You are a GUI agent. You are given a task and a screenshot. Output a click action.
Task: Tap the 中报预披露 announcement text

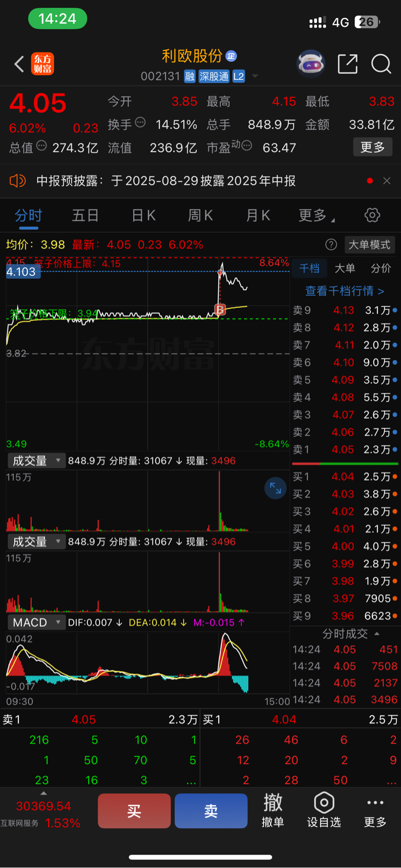click(x=166, y=181)
